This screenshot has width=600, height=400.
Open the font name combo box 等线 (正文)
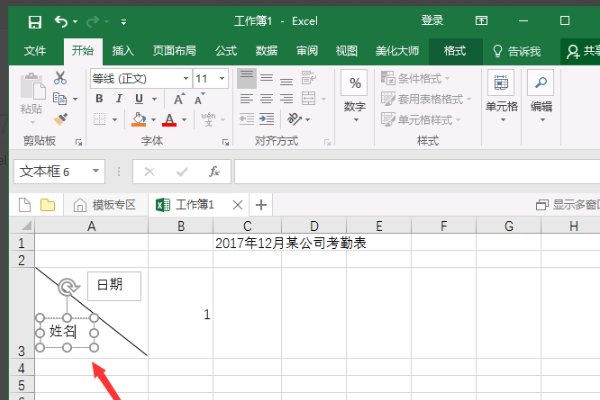[141, 78]
